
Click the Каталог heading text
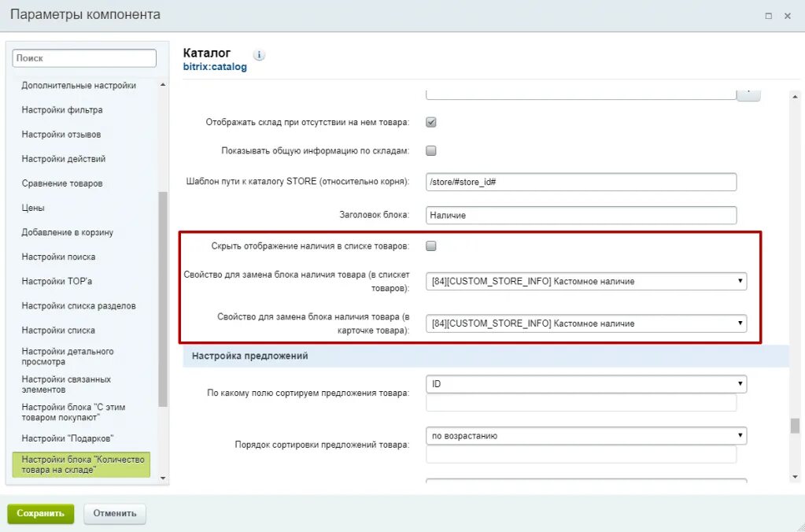click(x=207, y=53)
